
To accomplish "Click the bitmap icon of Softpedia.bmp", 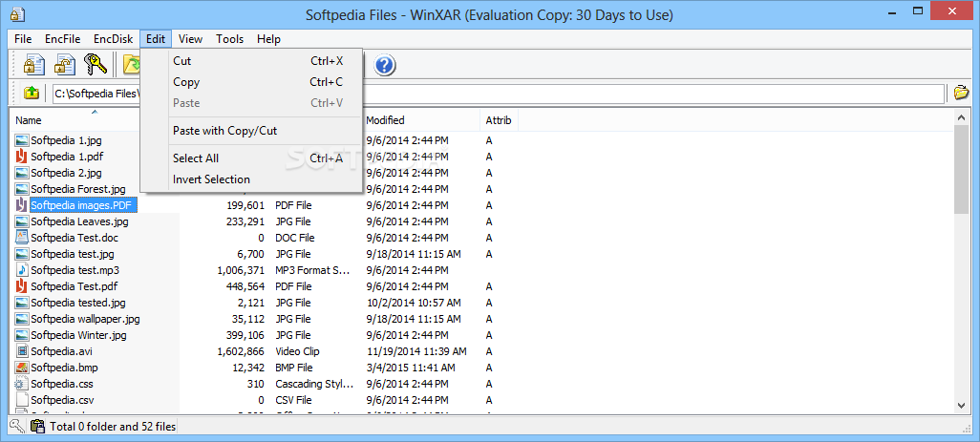I will 22,368.
